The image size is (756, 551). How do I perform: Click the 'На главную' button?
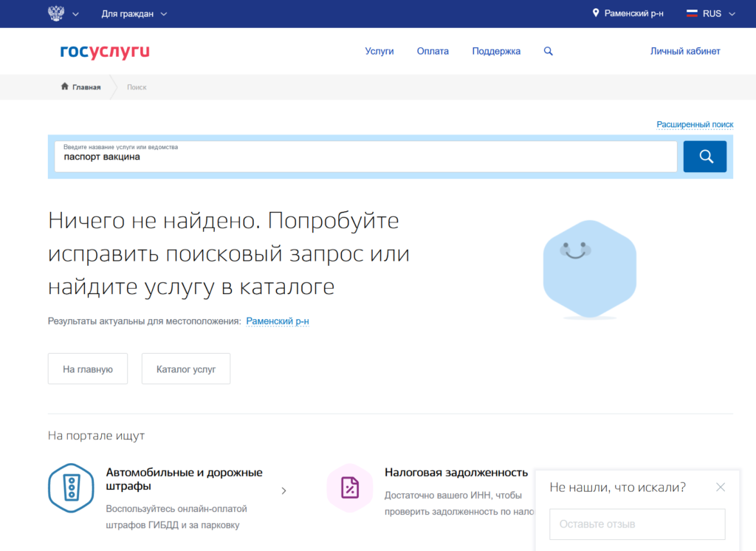[x=88, y=369]
